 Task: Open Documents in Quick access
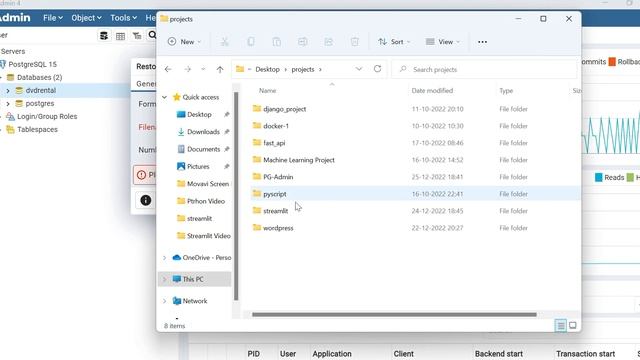pos(203,149)
